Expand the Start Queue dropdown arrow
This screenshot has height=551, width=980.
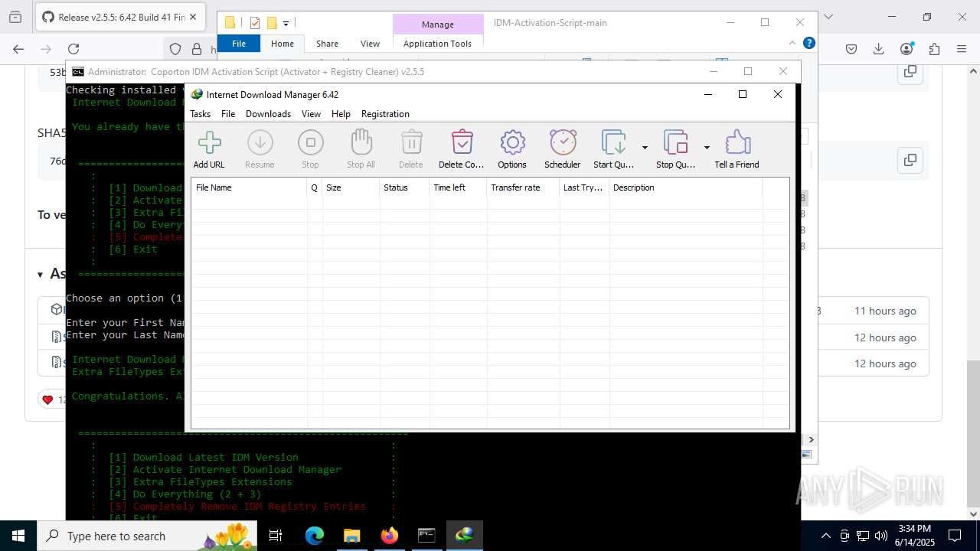645,148
